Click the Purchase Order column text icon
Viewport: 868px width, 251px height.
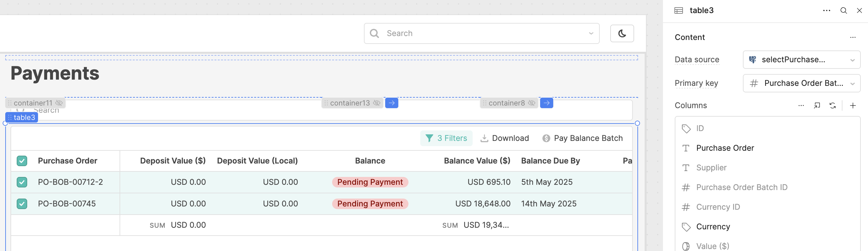click(x=686, y=148)
